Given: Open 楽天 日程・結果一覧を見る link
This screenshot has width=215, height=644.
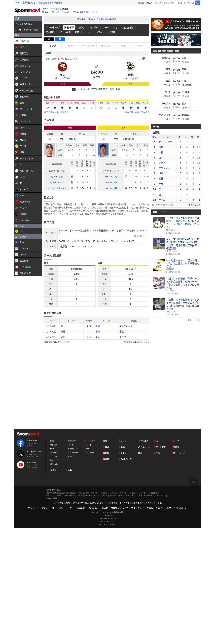Looking at the screenshot, I should (56, 113).
